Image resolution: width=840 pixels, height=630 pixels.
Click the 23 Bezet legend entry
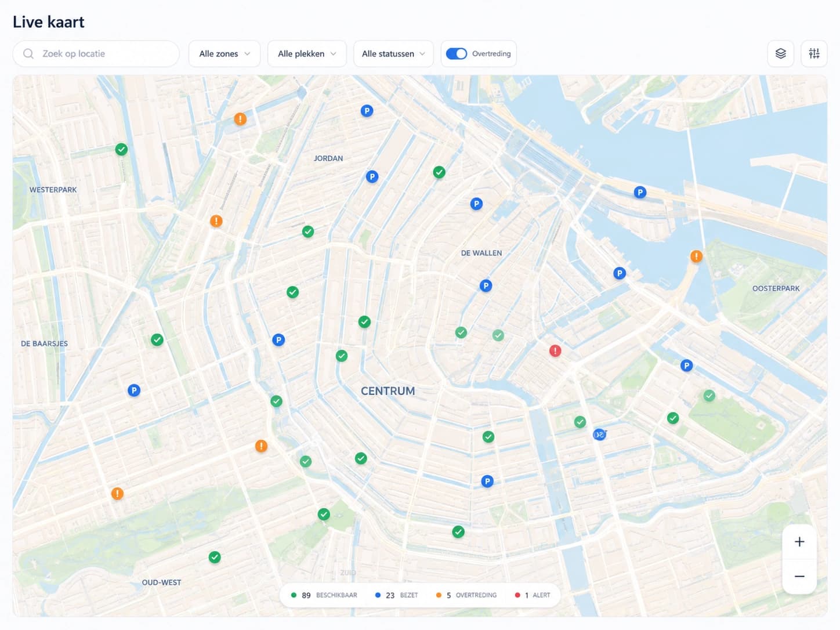[396, 595]
